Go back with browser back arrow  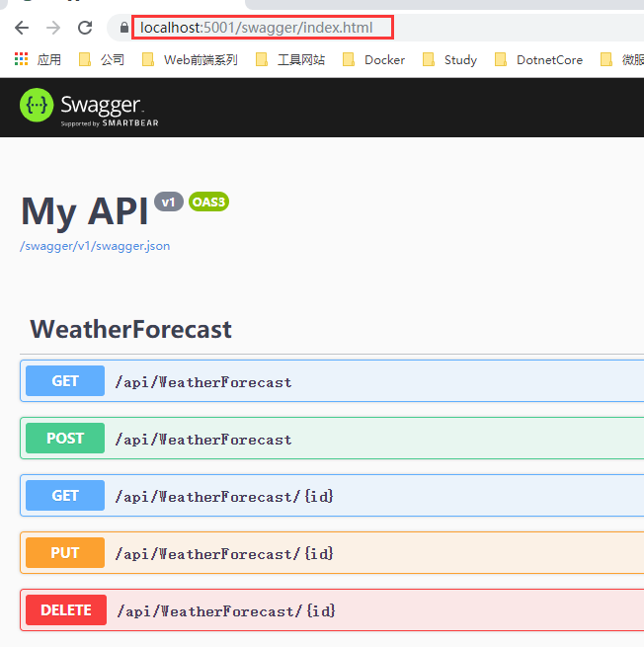point(22,28)
